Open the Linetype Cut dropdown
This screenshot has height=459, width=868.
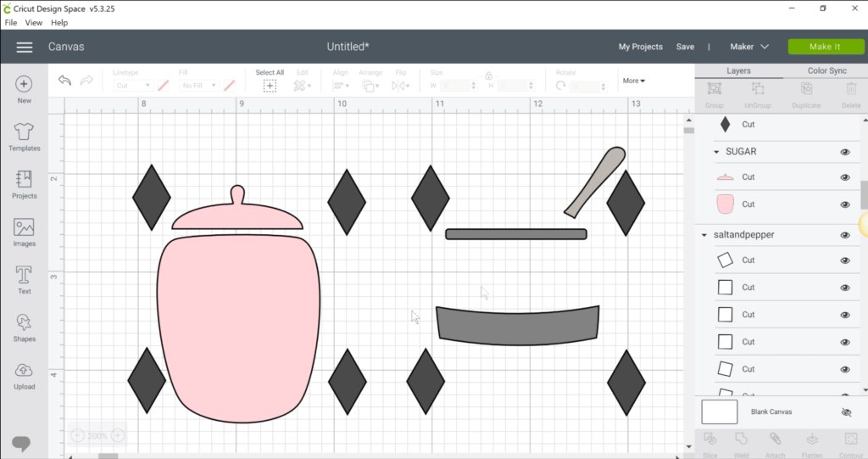pyautogui.click(x=132, y=86)
